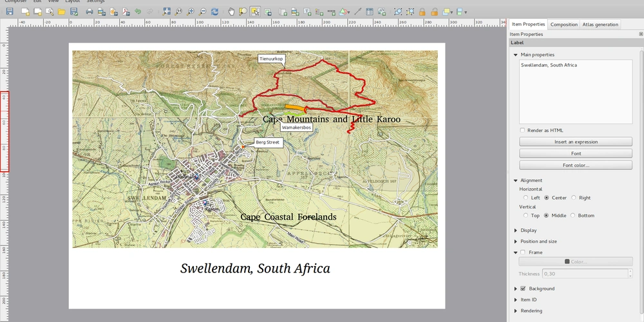Zoom in on the composition
Viewport: 644px width, 322px height.
click(191, 12)
